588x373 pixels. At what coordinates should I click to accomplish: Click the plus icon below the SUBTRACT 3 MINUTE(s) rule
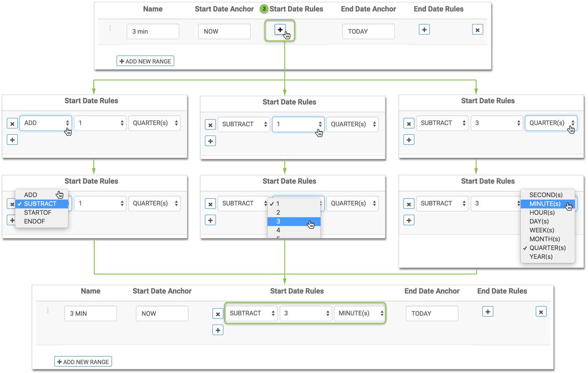tap(218, 330)
